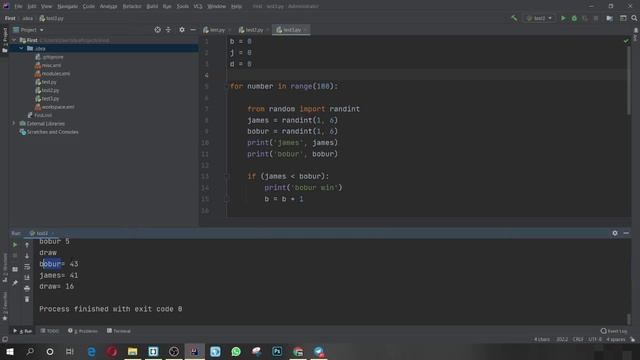The image size is (640, 360).
Task: Click the green inspection checkmark in editor
Action: pyautogui.click(x=626, y=41)
